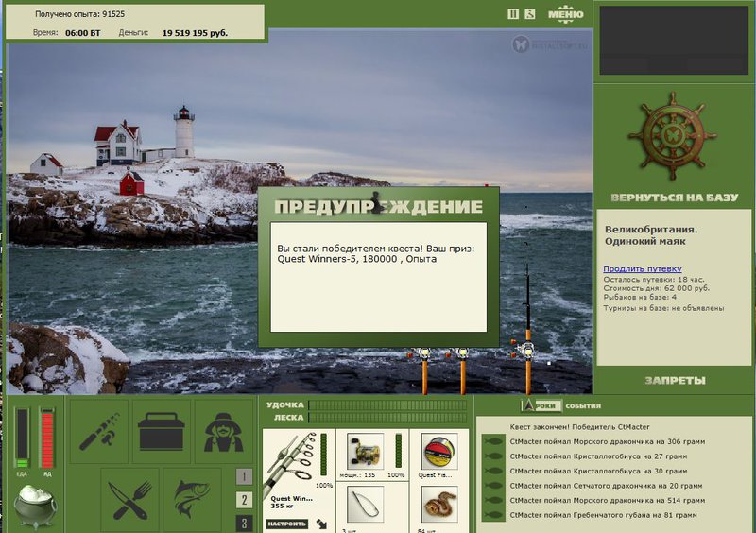Open the fisherman profile icon
The width and height of the screenshot is (756, 533).
(224, 431)
